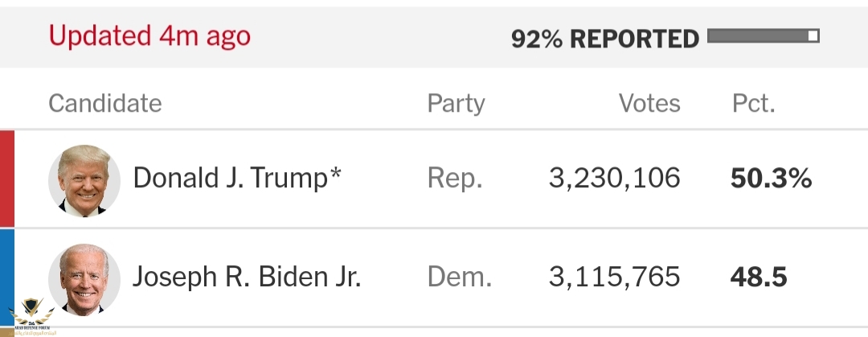Image resolution: width=868 pixels, height=337 pixels.
Task: Click the 3,115,765 vote count
Action: pyautogui.click(x=615, y=277)
